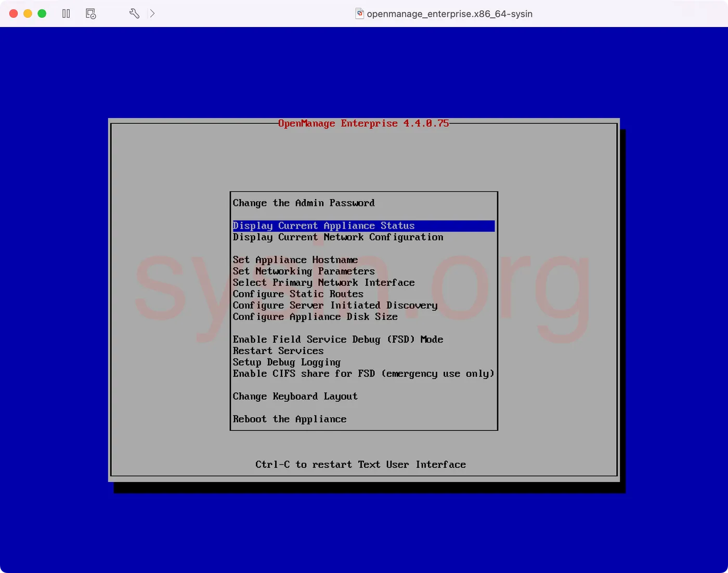Screen dimensions: 728x573
Task: Open Setup Debug Logging
Action: pos(287,362)
